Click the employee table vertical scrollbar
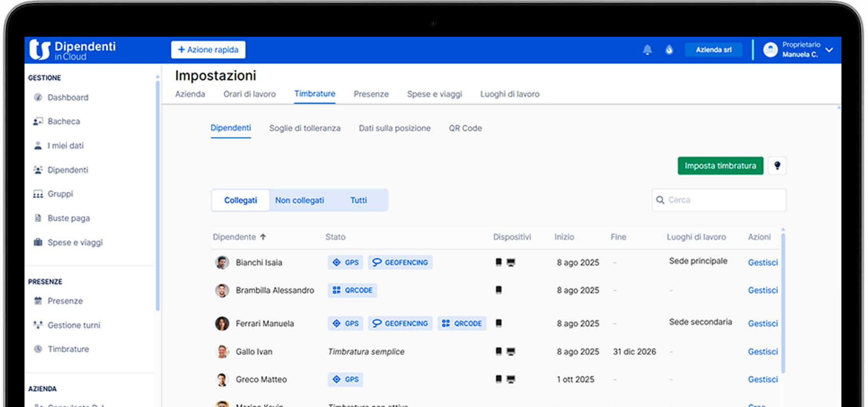Image resolution: width=868 pixels, height=407 pixels. (783, 302)
